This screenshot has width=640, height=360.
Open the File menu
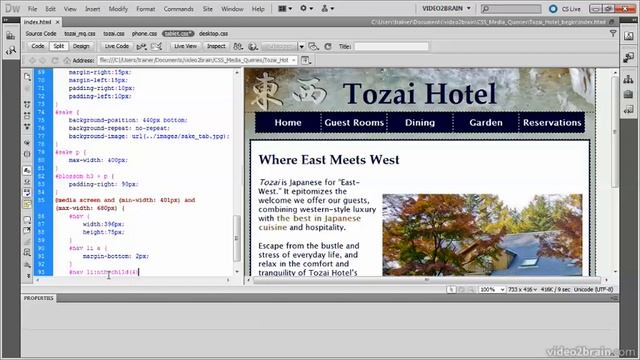pos(32,9)
